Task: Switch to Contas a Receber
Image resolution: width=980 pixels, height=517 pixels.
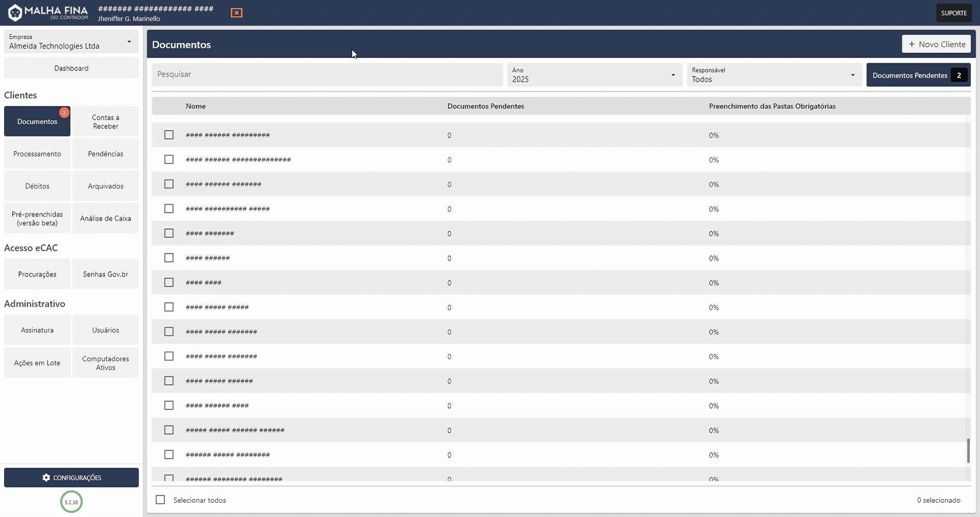Action: click(x=105, y=121)
